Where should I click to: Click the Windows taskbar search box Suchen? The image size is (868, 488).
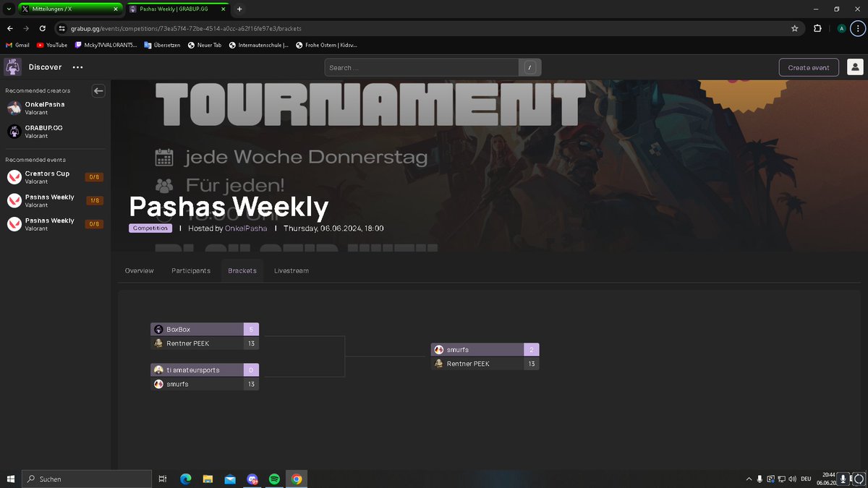(86, 479)
